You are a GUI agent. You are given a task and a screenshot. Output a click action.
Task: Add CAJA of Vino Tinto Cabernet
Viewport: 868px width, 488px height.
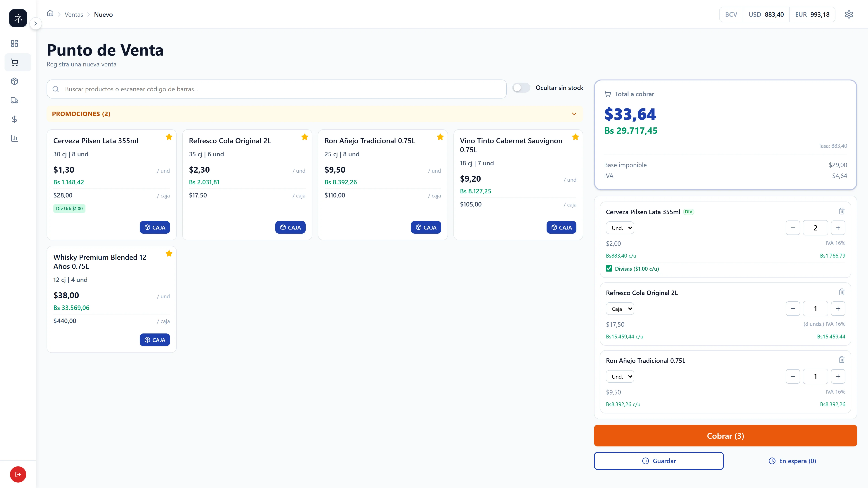[561, 227]
